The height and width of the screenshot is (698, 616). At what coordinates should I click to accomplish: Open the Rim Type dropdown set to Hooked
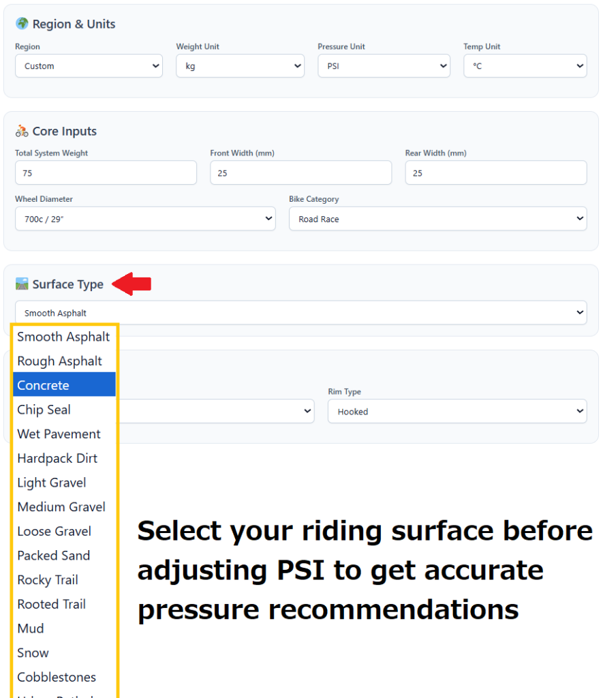457,411
